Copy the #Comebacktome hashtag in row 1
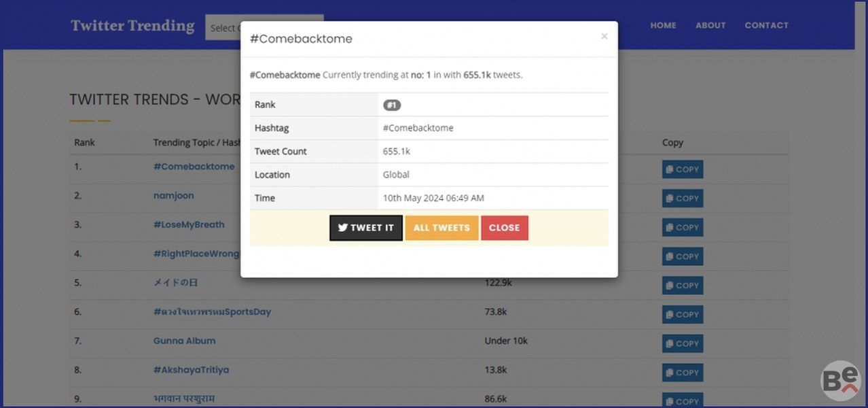868x408 pixels. (682, 169)
